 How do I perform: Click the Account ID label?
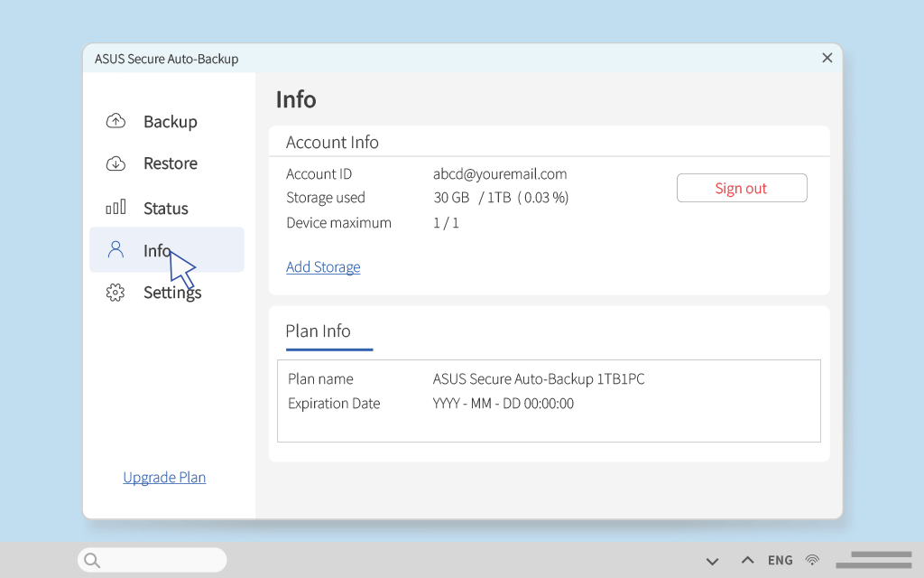click(x=319, y=174)
